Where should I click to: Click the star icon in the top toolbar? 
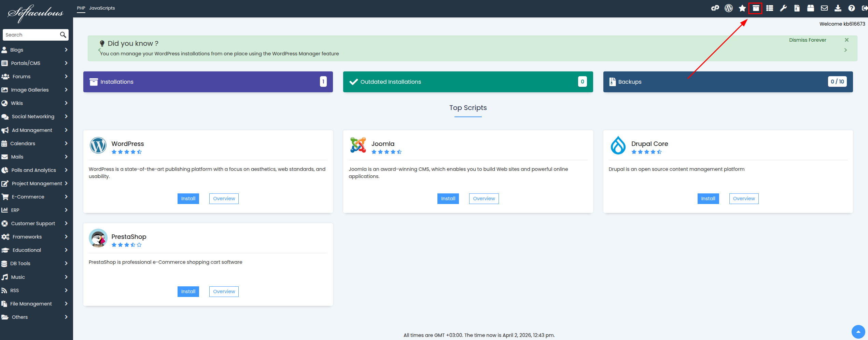coord(742,8)
